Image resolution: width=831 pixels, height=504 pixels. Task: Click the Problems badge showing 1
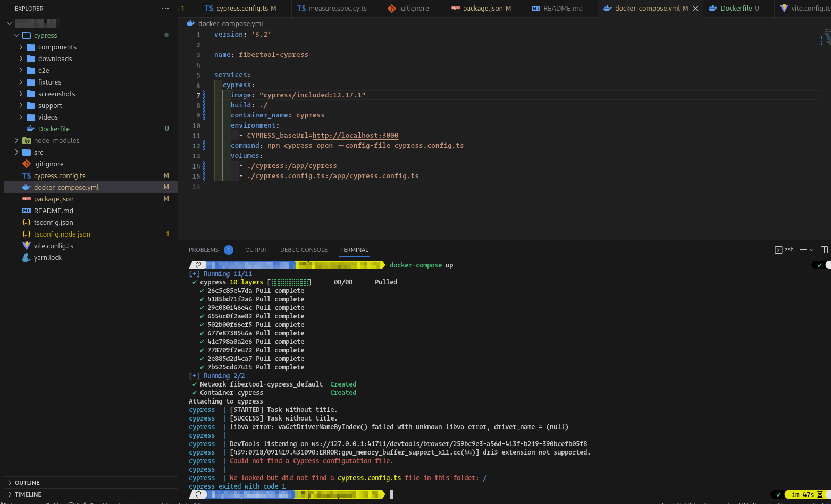click(229, 249)
